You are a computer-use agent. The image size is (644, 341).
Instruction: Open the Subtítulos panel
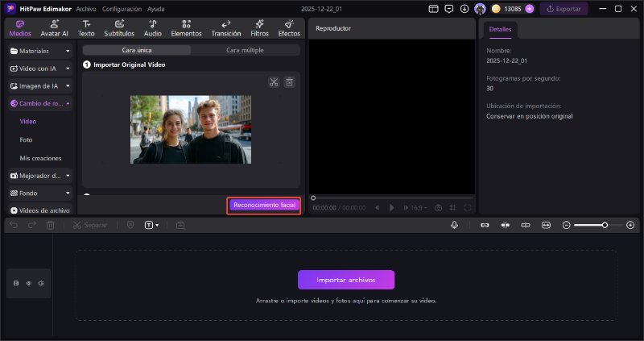(119, 28)
